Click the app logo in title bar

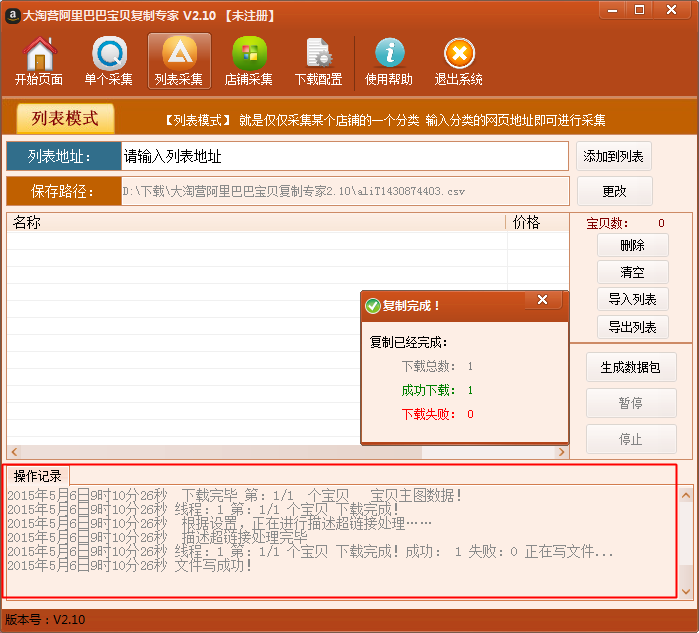[12, 16]
